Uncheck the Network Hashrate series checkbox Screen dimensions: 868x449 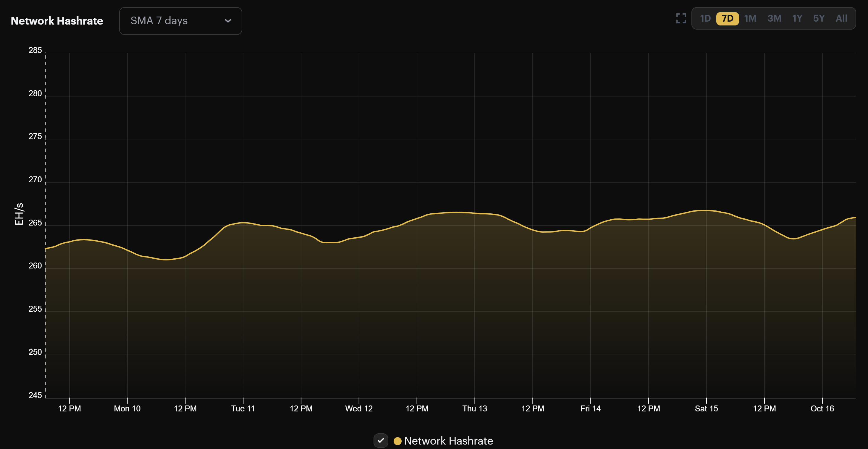[381, 441]
